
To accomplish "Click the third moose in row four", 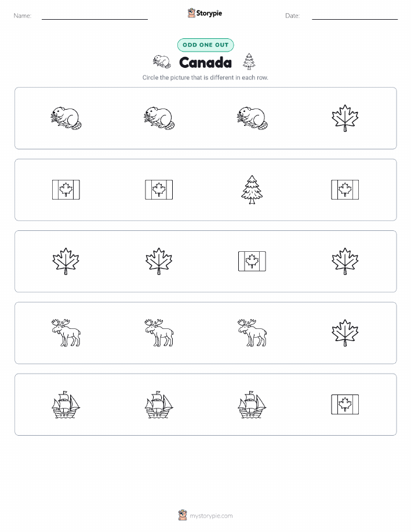I will point(252,333).
